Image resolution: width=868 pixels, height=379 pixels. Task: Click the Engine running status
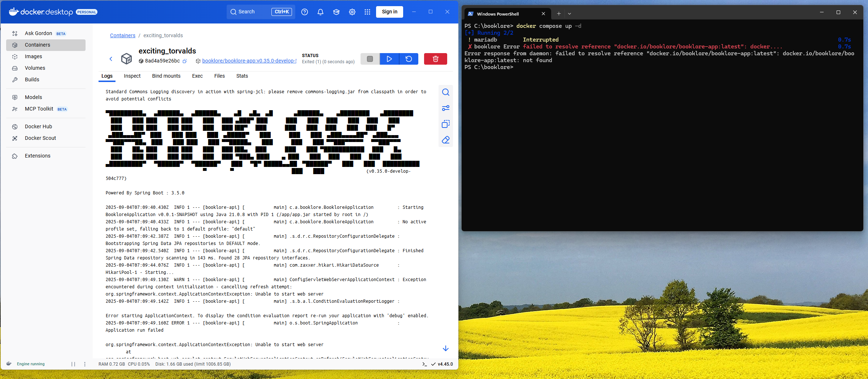[31, 364]
